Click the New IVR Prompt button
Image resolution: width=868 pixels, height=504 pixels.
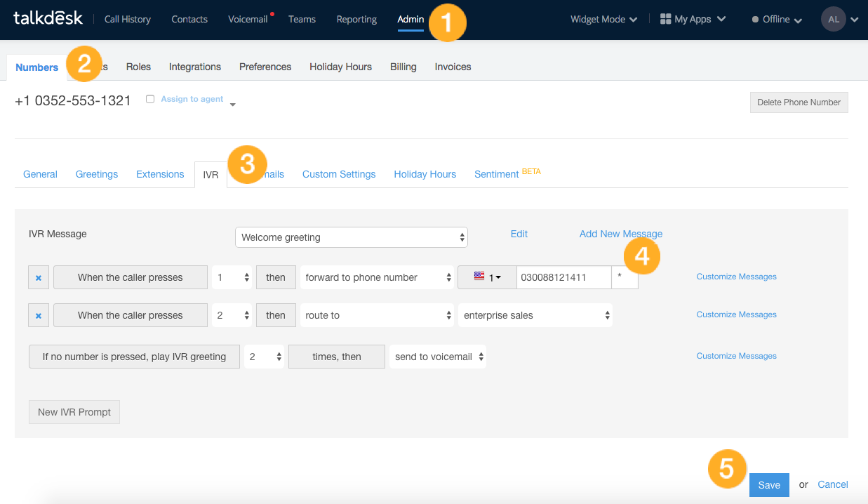click(74, 412)
